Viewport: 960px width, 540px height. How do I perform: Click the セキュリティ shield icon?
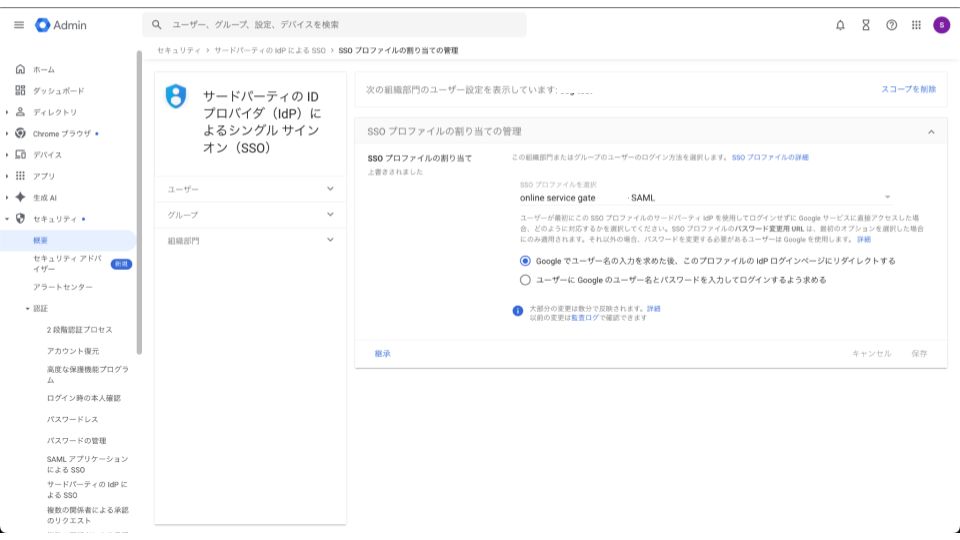click(20, 219)
